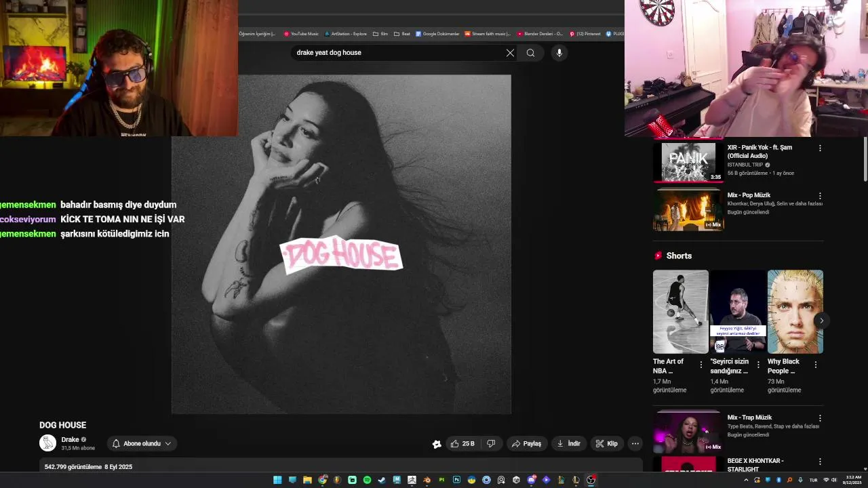The width and height of the screenshot is (868, 488).
Task: Open options for BEGE X KHONTKAR video
Action: click(820, 462)
